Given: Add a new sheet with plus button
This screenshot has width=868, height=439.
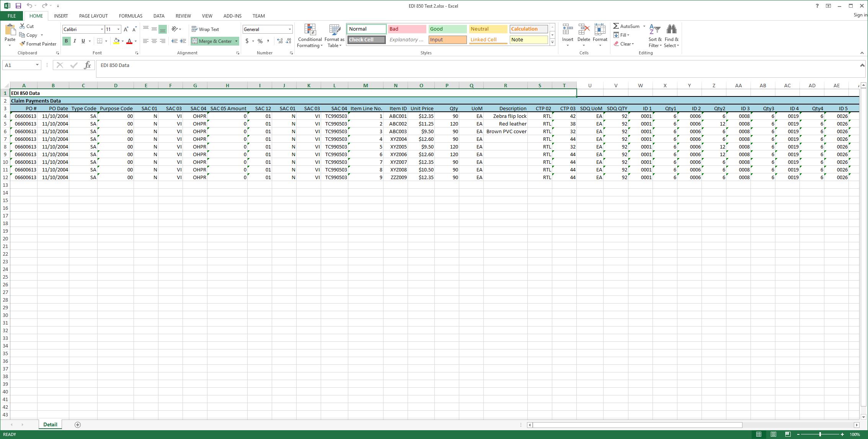Looking at the screenshot, I should 78,424.
